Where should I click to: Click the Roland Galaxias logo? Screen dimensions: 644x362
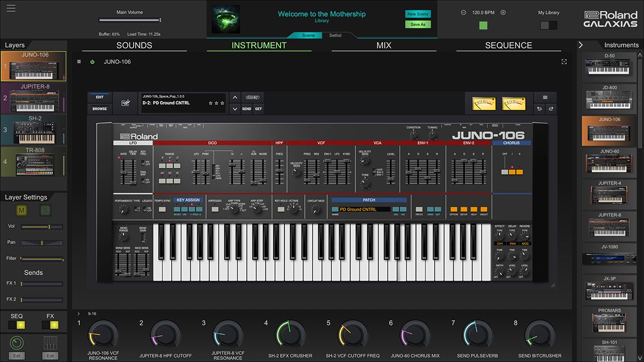pyautogui.click(x=610, y=19)
